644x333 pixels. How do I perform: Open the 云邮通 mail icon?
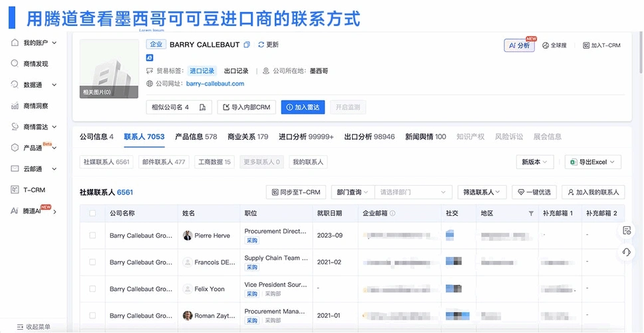(x=15, y=168)
